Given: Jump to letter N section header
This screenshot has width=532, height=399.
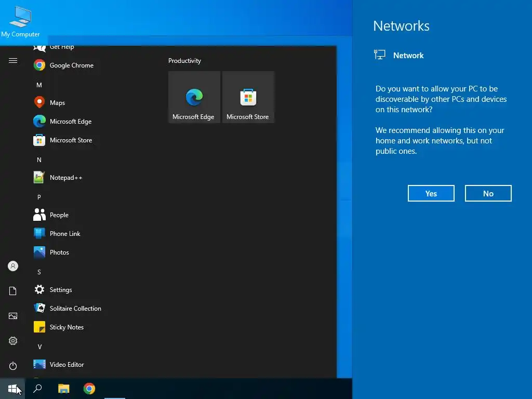Looking at the screenshot, I should click(39, 159).
